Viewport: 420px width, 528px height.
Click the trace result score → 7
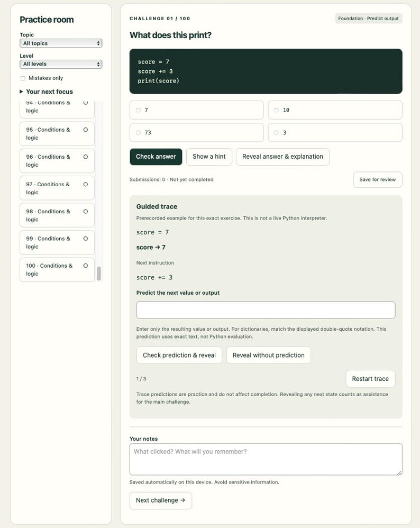(x=151, y=247)
